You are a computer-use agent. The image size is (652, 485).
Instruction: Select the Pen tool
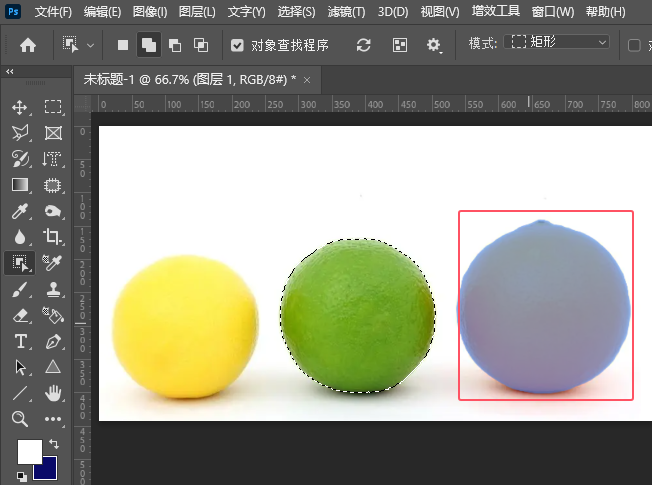coord(53,341)
